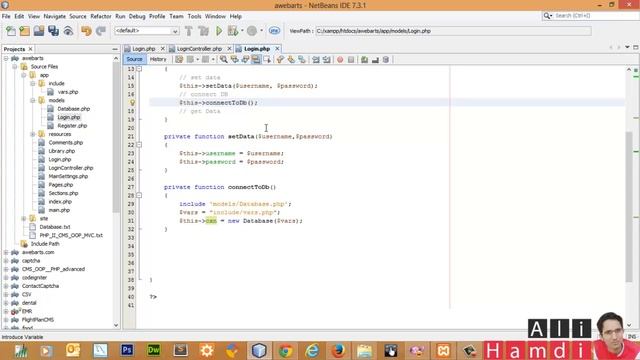Click the Build Project hammer icon
The height and width of the screenshot is (360, 640).
189,31
